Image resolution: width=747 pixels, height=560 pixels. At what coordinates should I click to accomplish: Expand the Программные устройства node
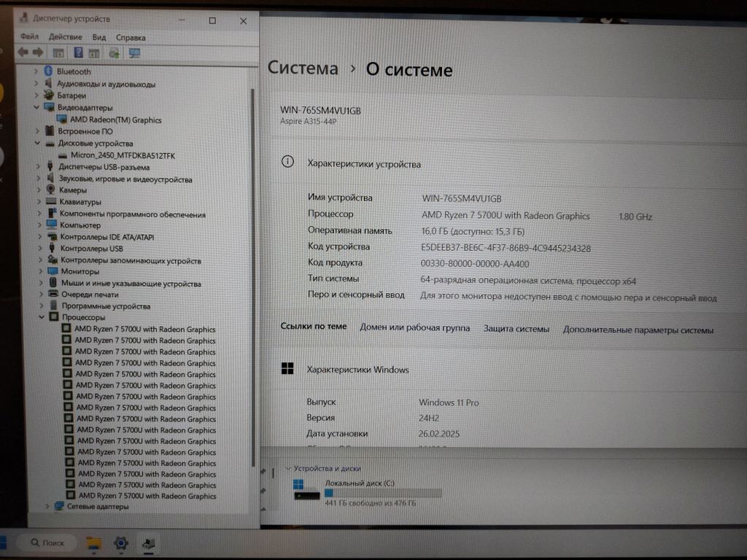tap(41, 306)
